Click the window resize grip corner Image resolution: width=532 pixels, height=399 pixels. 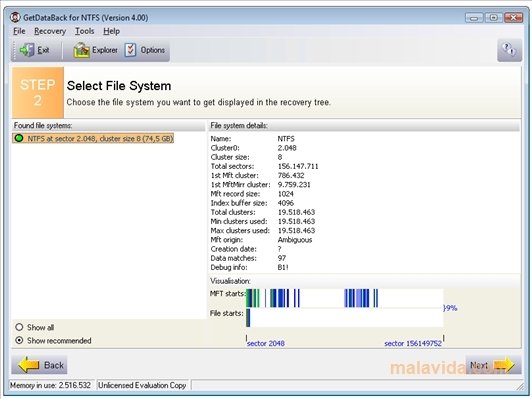520,386
